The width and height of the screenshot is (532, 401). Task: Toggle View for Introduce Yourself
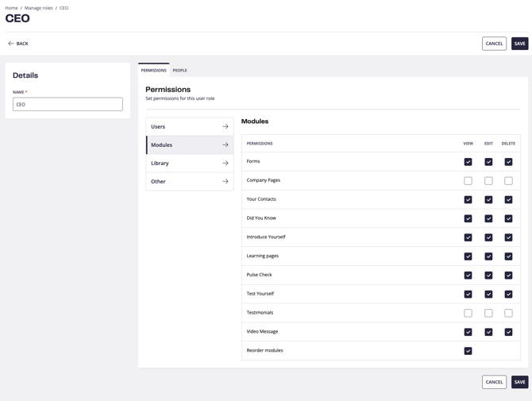[x=468, y=237]
